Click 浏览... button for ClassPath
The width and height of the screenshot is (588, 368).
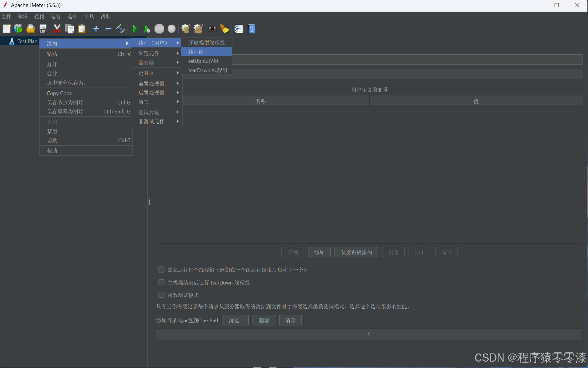(x=235, y=320)
